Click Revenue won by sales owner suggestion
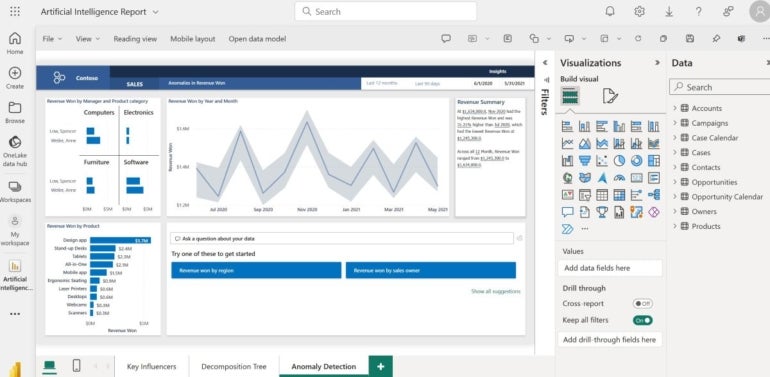This screenshot has height=377, width=770. point(431,270)
